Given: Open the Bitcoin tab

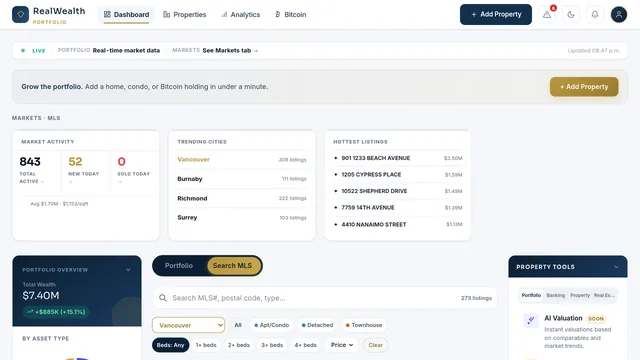Looking at the screenshot, I should pyautogui.click(x=290, y=15).
